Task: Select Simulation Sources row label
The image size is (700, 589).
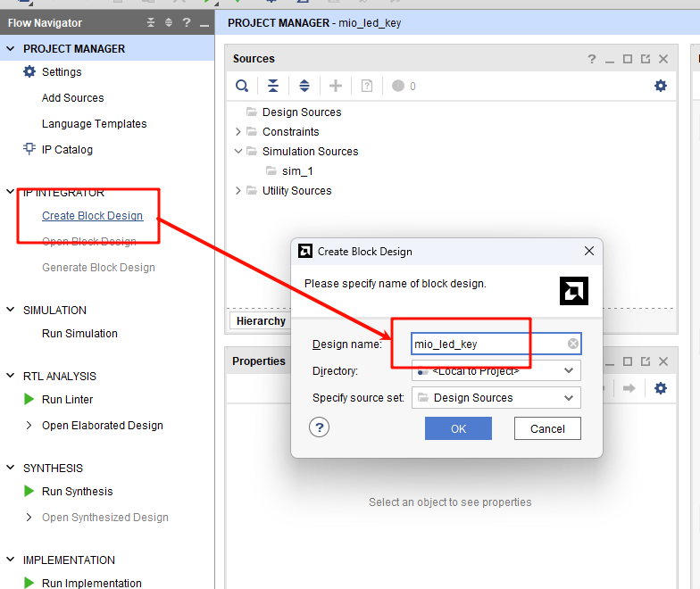Action: 311,152
